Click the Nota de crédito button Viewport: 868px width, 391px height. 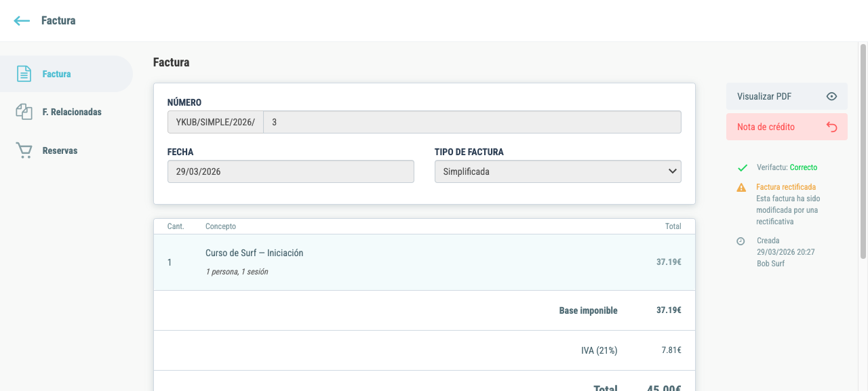(787, 127)
